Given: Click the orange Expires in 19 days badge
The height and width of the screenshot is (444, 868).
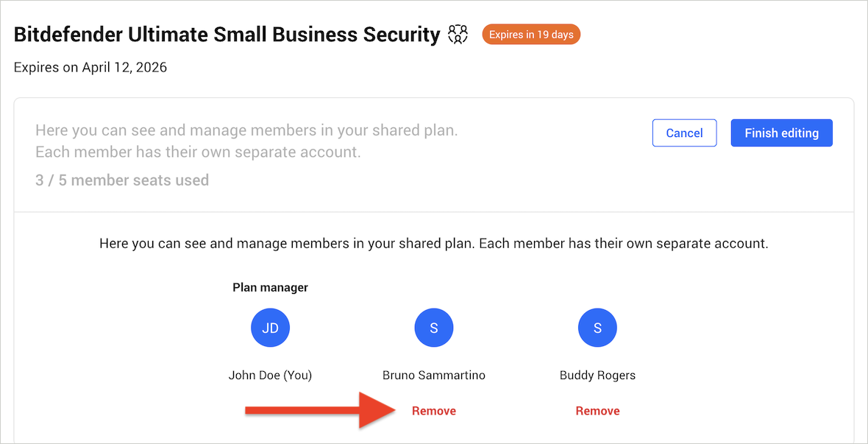Looking at the screenshot, I should click(530, 34).
